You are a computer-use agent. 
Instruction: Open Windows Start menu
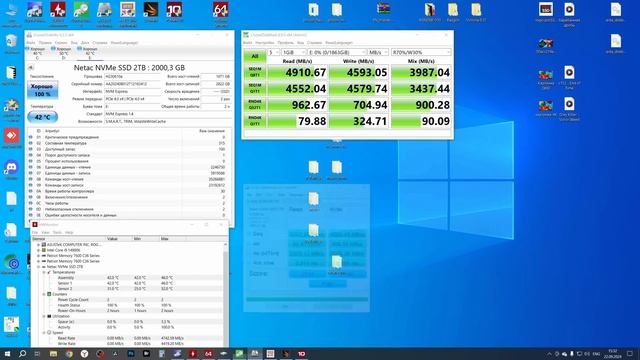[7, 354]
